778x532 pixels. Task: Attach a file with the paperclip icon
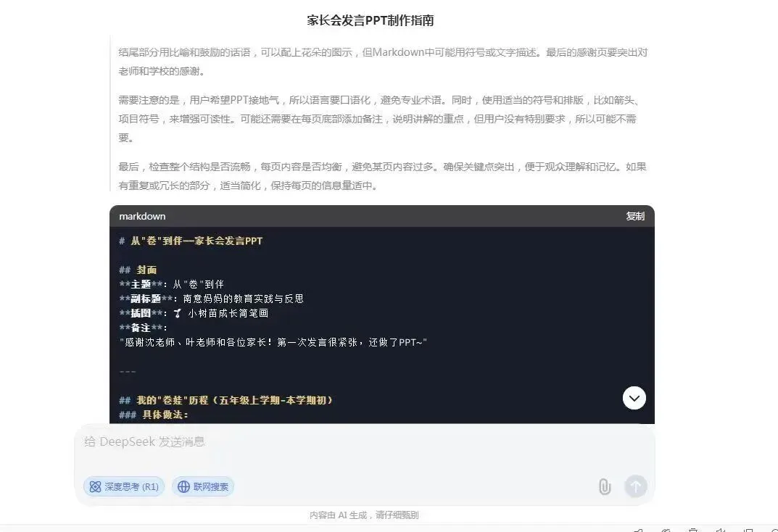point(604,486)
